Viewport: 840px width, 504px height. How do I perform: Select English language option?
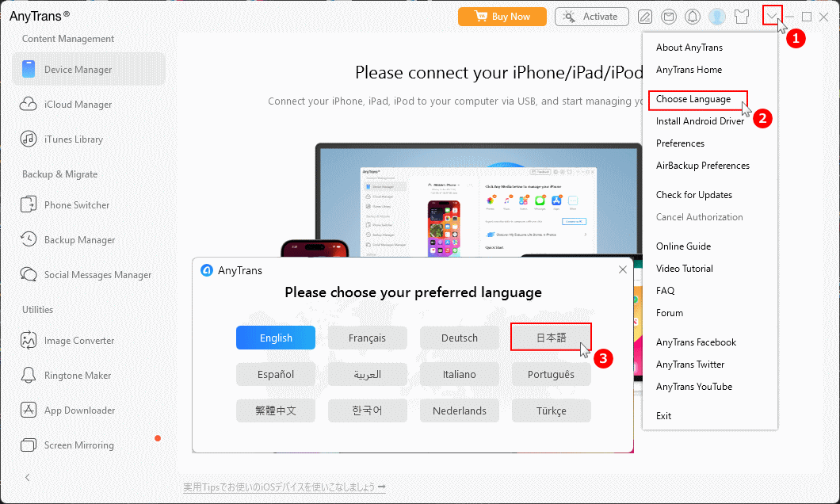click(x=276, y=338)
